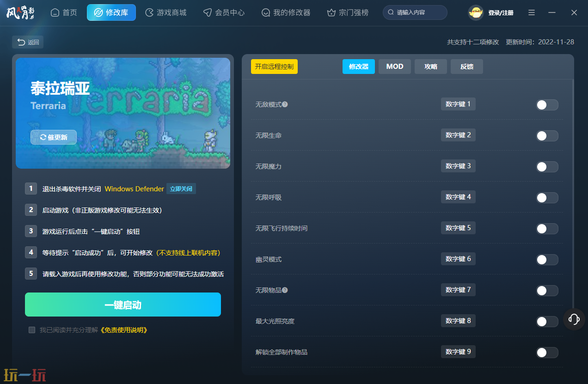The image size is (588, 384).
Task: Click the user avatar icon
Action: tap(476, 12)
